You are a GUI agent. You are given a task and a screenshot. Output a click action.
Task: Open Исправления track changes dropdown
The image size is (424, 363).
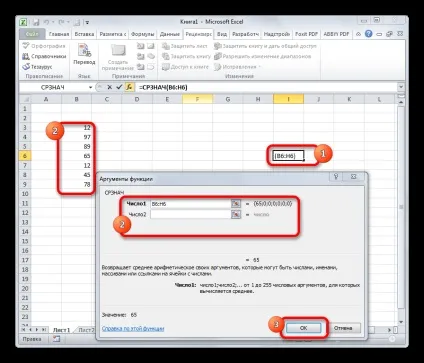tap(237, 67)
